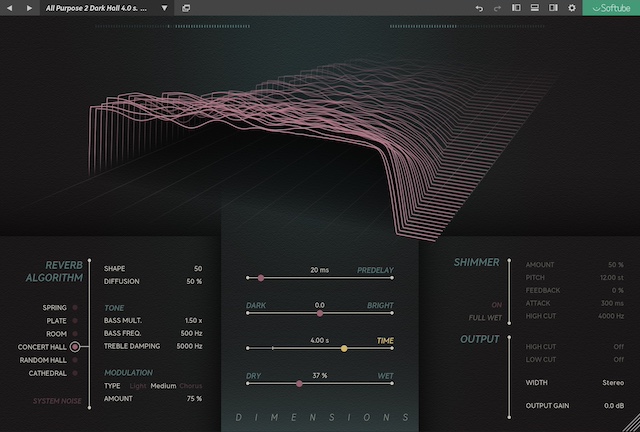Set modulation type to Light
Image resolution: width=640 pixels, height=432 pixels.
pos(138,384)
